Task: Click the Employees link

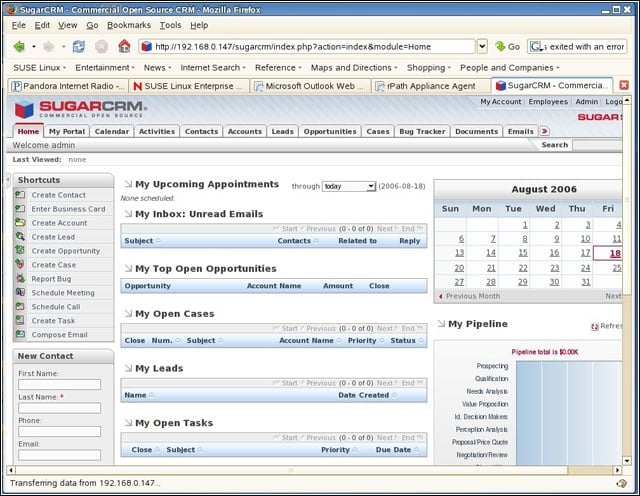Action: pos(548,102)
